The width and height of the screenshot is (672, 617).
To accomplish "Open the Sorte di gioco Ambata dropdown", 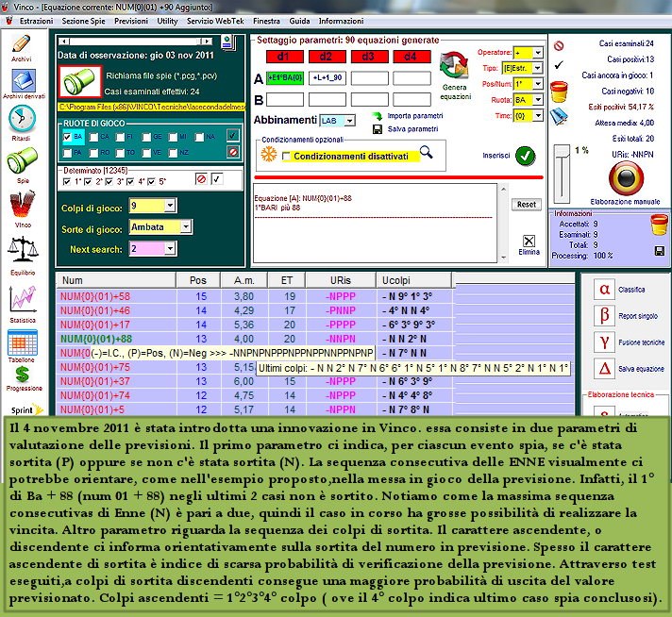I will 186,226.
